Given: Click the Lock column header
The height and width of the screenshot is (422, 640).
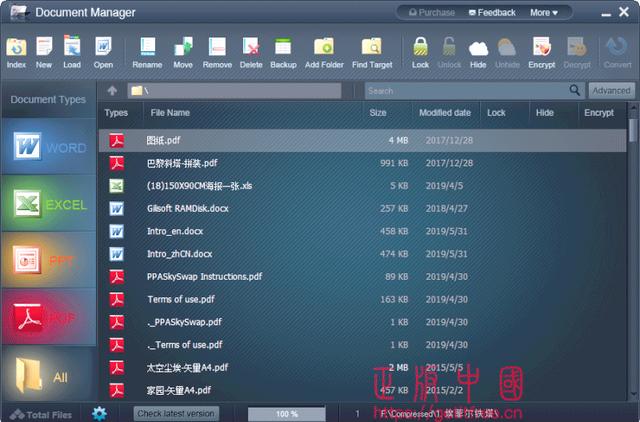Looking at the screenshot, I should [x=496, y=113].
